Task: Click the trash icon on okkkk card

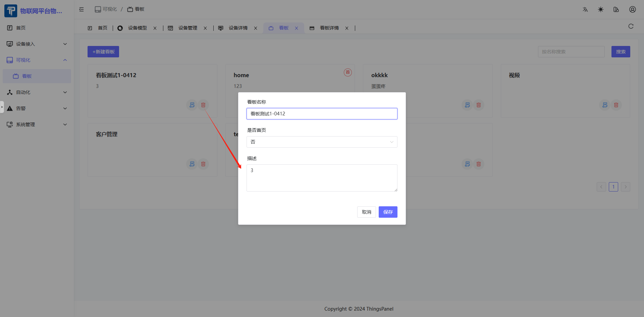Action: (479, 105)
